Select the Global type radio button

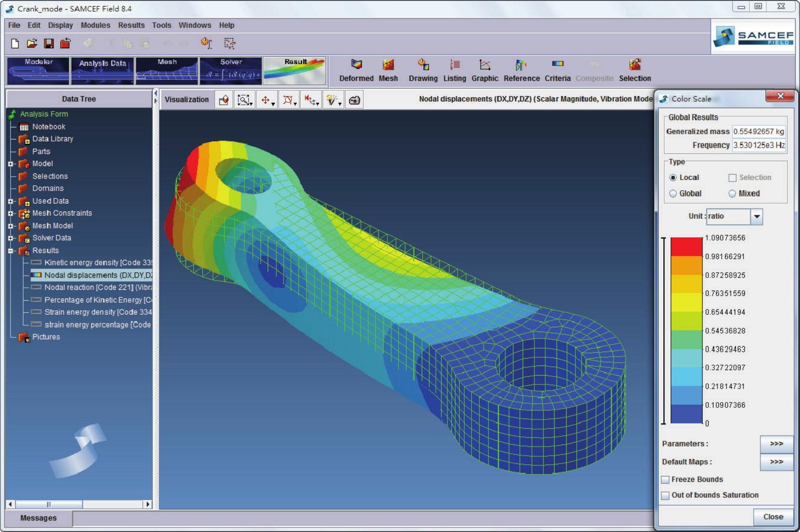pyautogui.click(x=673, y=194)
